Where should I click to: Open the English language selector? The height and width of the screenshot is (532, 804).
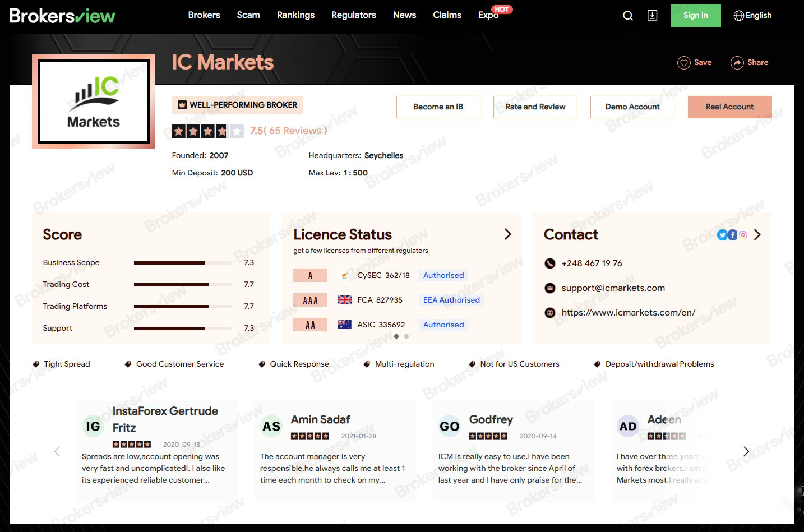tap(752, 15)
